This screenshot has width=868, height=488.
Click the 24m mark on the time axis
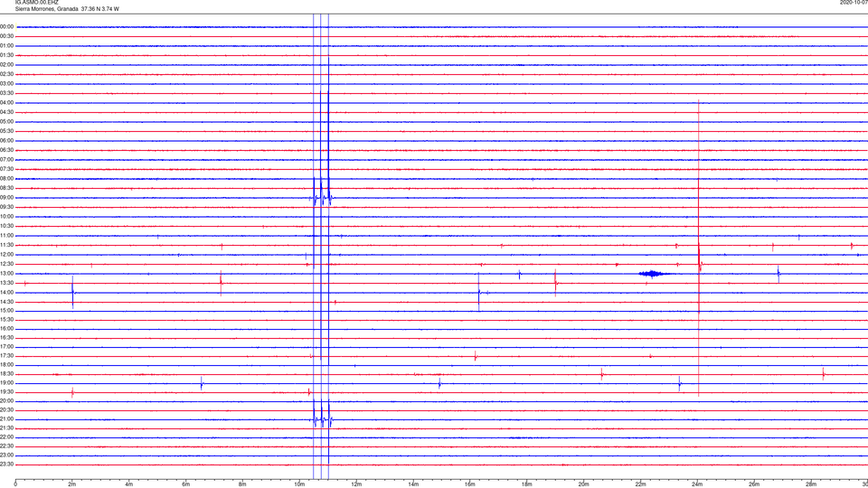(x=697, y=484)
